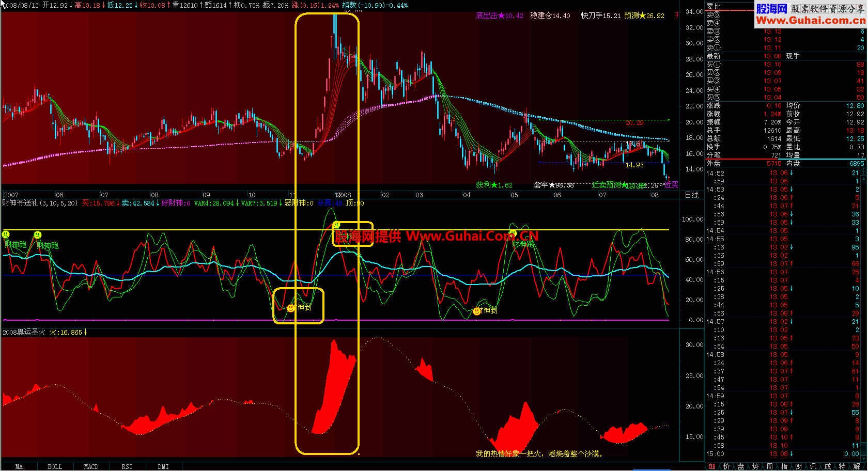Click the 换手 0.75% value
The width and height of the screenshot is (868, 471).
tap(773, 147)
